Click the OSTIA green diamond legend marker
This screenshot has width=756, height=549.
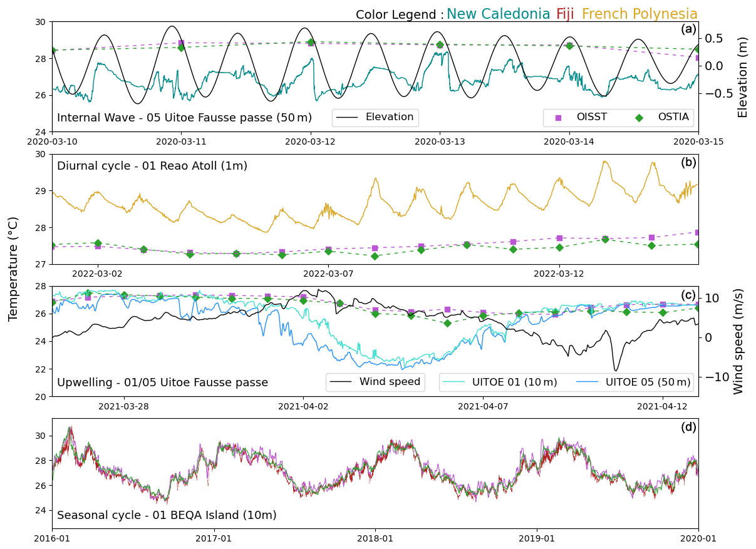click(x=639, y=118)
